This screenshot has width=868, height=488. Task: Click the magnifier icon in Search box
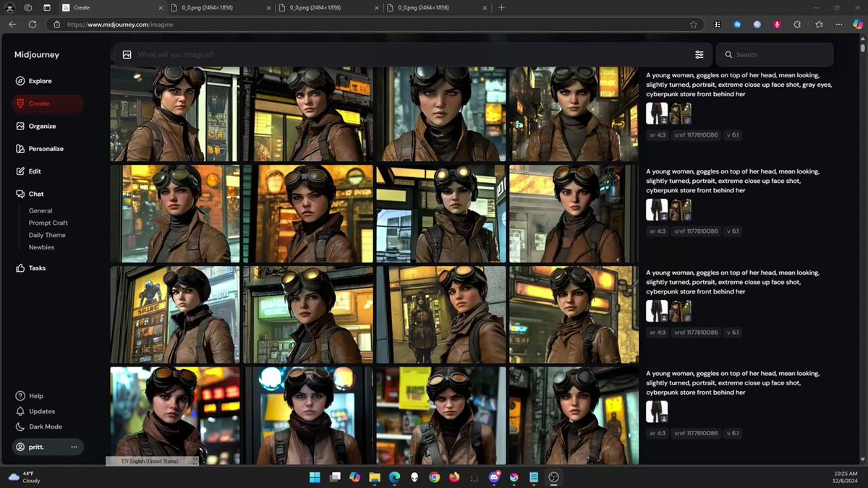point(728,55)
